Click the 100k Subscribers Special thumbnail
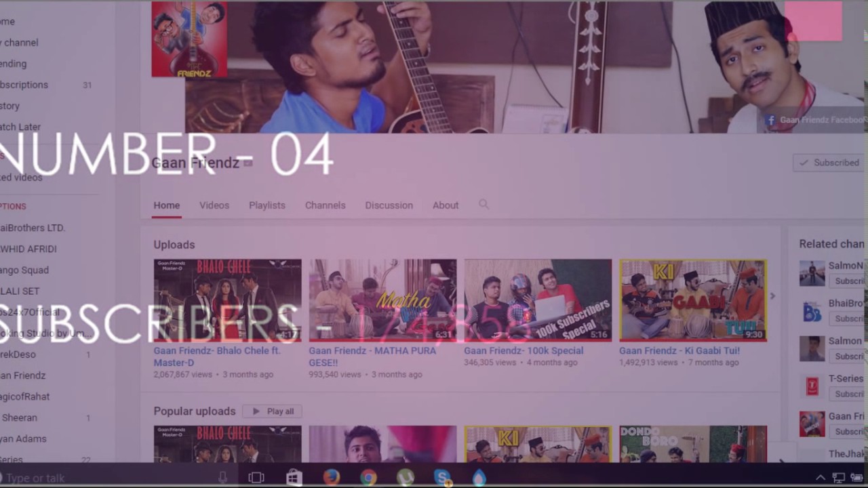 tap(538, 300)
